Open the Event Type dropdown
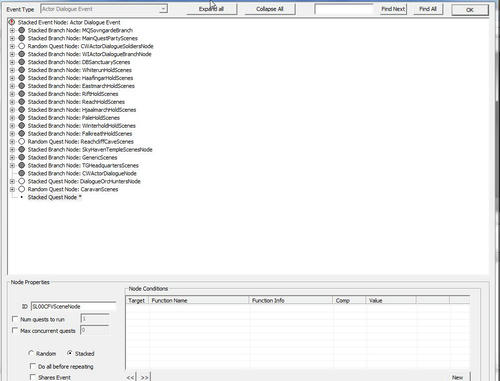Image resolution: width=500 pixels, height=381 pixels. click(163, 9)
